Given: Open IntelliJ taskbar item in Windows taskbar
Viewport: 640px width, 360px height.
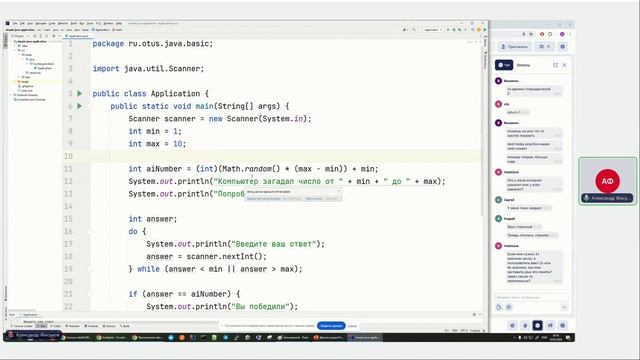Looking at the screenshot, I should click(x=365, y=338).
